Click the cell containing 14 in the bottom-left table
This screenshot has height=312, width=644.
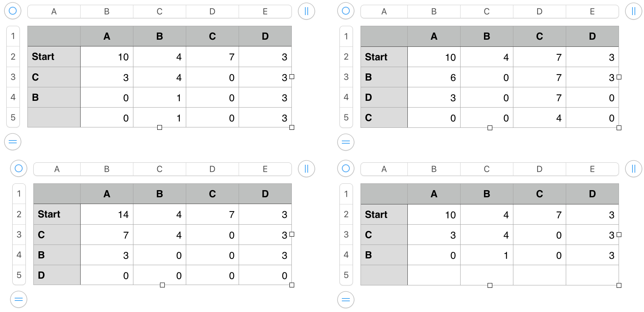[107, 214]
